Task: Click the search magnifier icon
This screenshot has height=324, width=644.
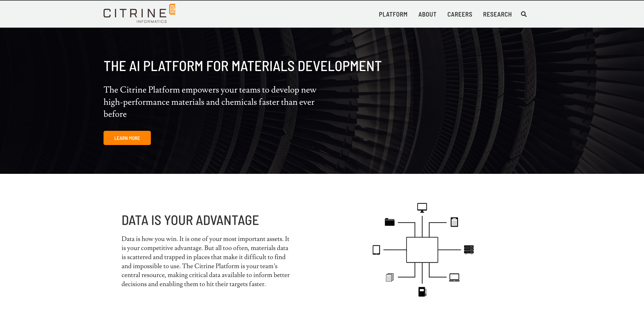Action: [524, 14]
